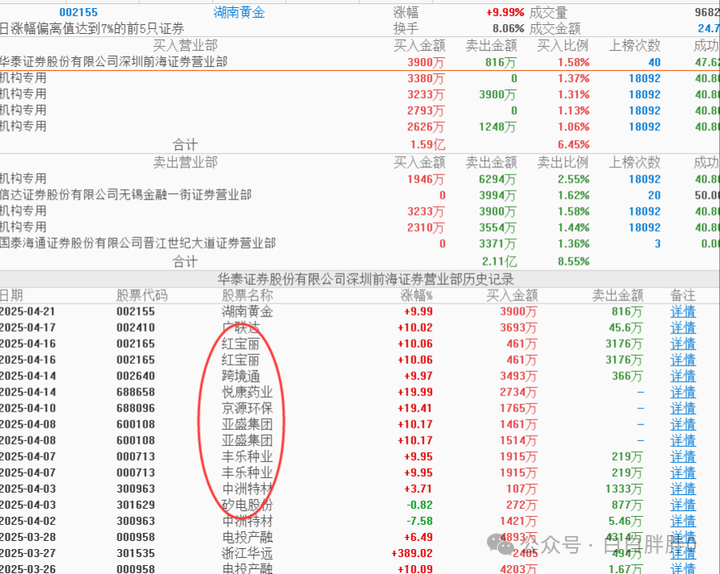The height and width of the screenshot is (574, 720).
Task: Click stock code 688096
Action: coord(135,408)
